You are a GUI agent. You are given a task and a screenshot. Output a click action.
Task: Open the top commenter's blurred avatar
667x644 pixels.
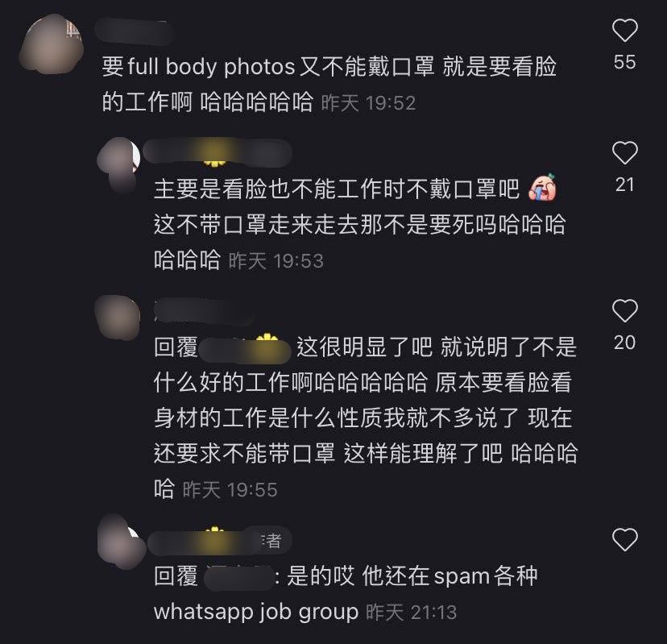coord(51,44)
